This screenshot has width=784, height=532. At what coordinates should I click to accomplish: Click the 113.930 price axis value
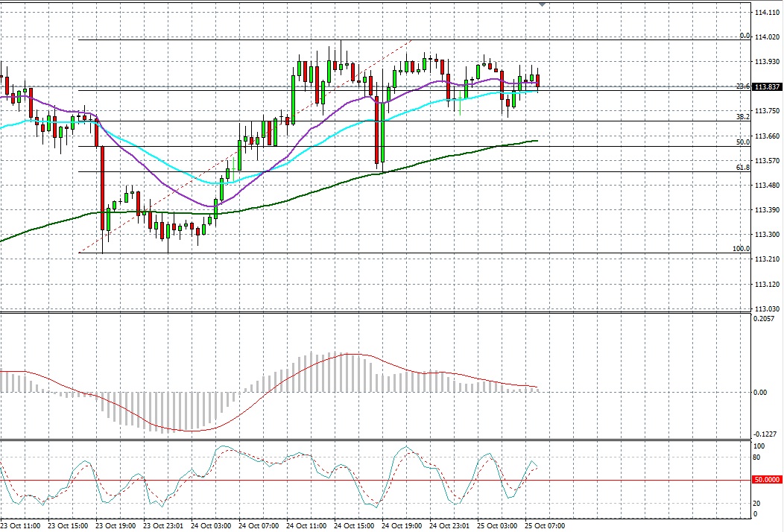(767, 62)
